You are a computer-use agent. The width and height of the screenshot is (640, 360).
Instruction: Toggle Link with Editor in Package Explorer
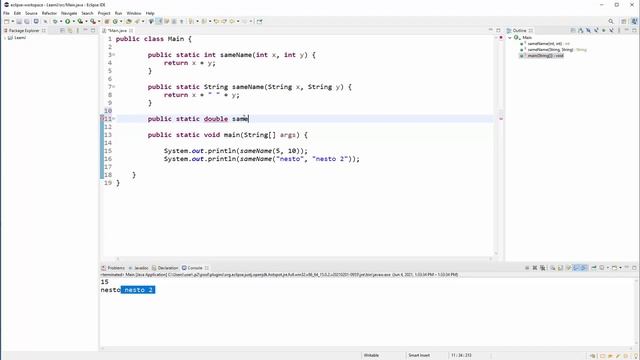[70, 31]
